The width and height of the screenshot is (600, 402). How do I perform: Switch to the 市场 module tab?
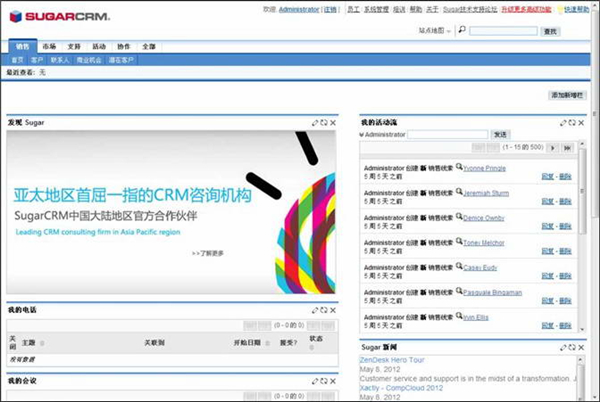(49, 47)
